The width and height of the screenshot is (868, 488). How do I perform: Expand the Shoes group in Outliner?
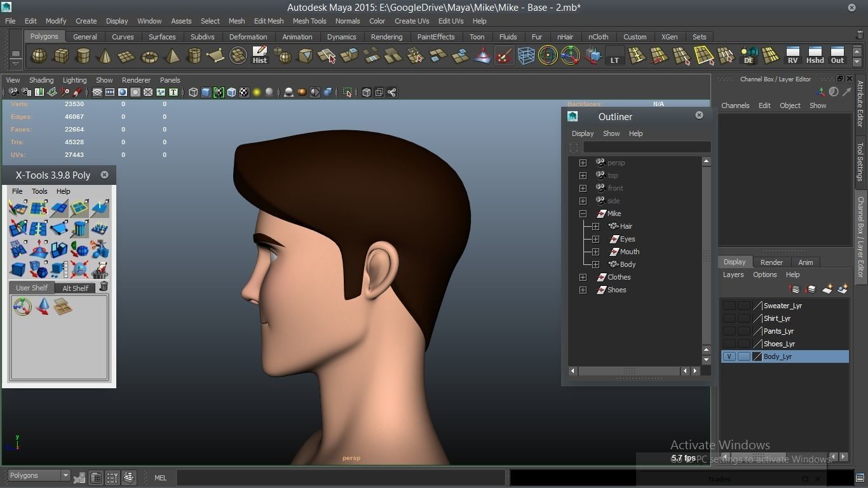583,290
